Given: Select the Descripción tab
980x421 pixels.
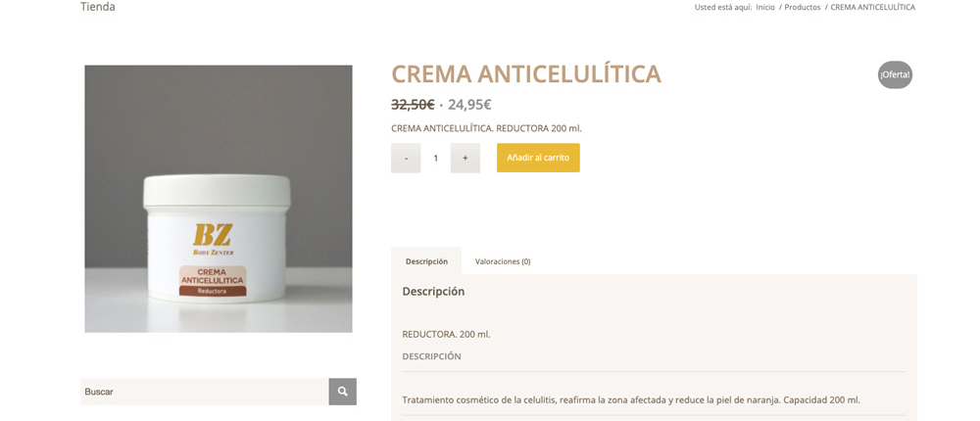Looking at the screenshot, I should point(426,261).
